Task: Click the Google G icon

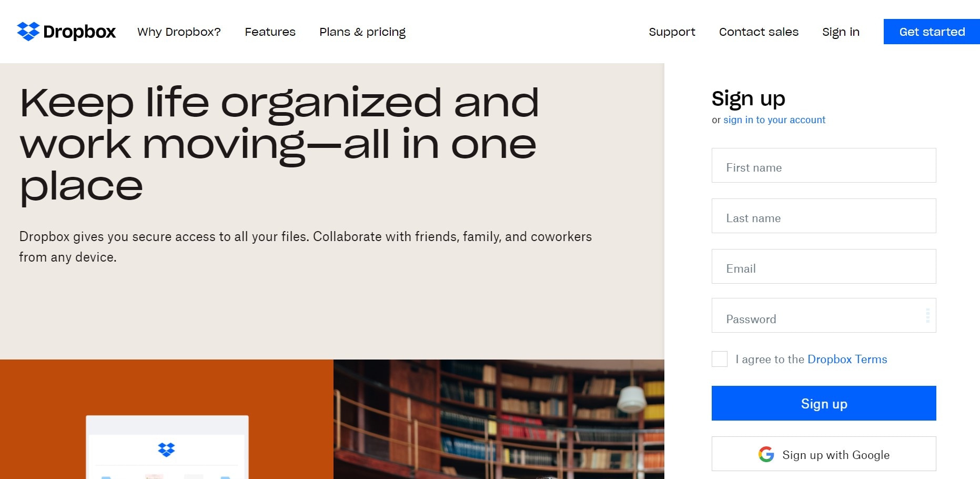Action: coord(766,454)
